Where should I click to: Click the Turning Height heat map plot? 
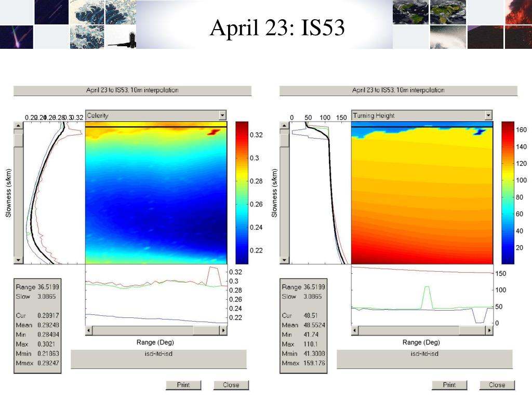[x=422, y=193]
